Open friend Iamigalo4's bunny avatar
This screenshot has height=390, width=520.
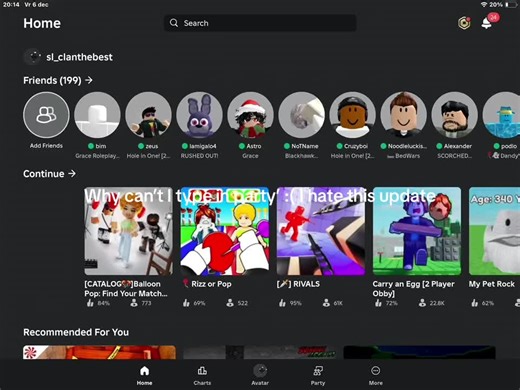[199, 115]
